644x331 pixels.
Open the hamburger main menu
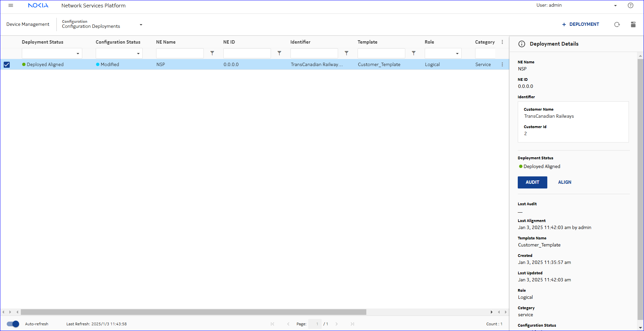[x=11, y=5]
